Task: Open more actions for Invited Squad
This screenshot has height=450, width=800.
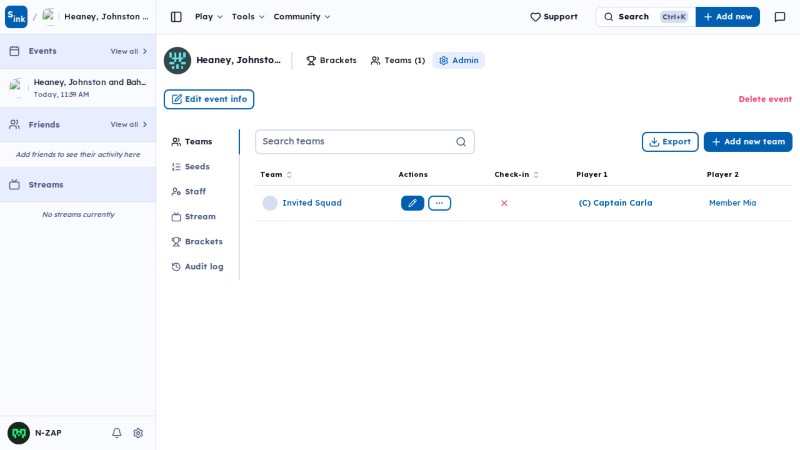Action: point(439,203)
